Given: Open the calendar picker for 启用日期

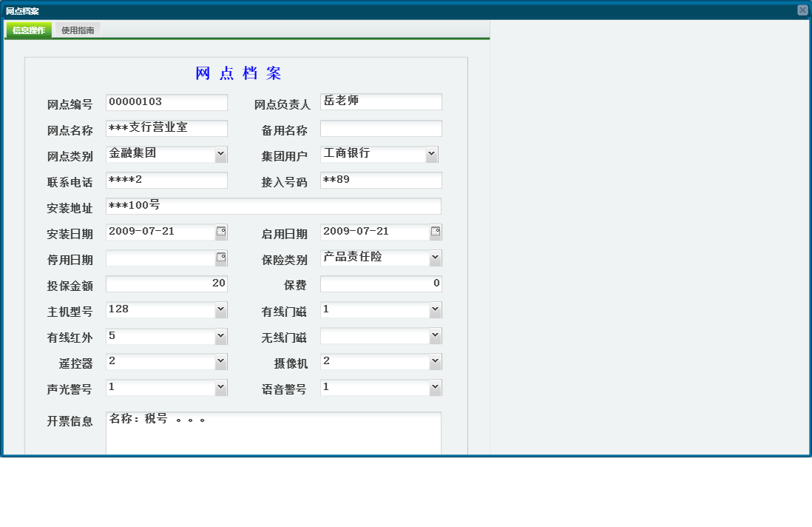Looking at the screenshot, I should pos(435,232).
